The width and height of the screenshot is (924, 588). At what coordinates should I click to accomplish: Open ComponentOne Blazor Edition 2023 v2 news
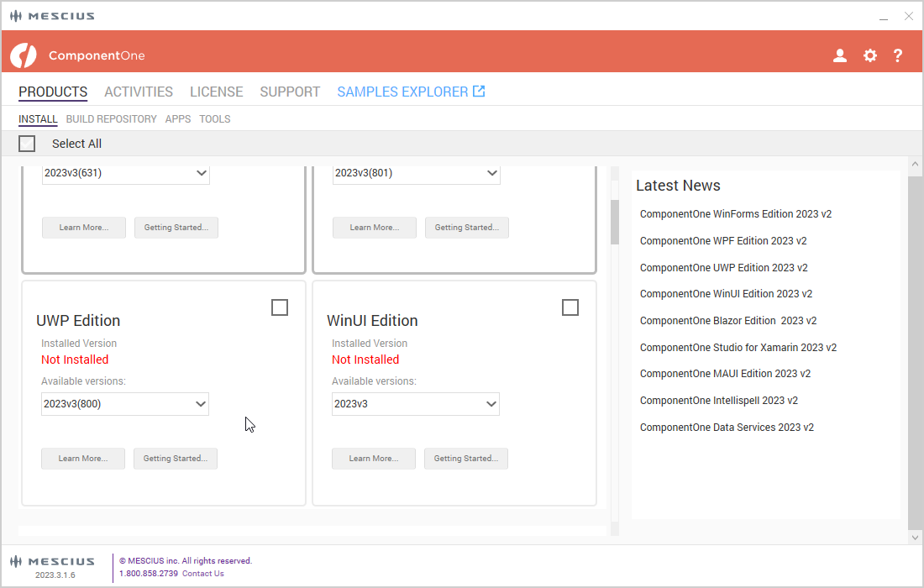click(x=728, y=321)
